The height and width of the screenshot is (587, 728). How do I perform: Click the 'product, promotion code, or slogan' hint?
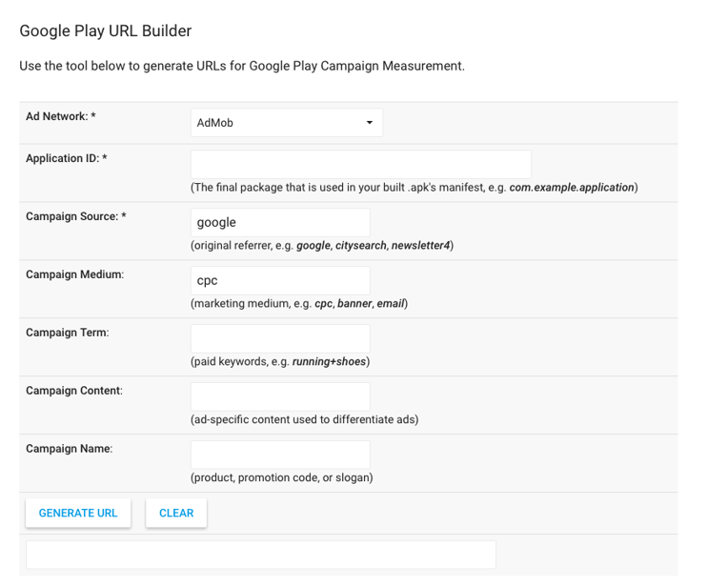[282, 477]
